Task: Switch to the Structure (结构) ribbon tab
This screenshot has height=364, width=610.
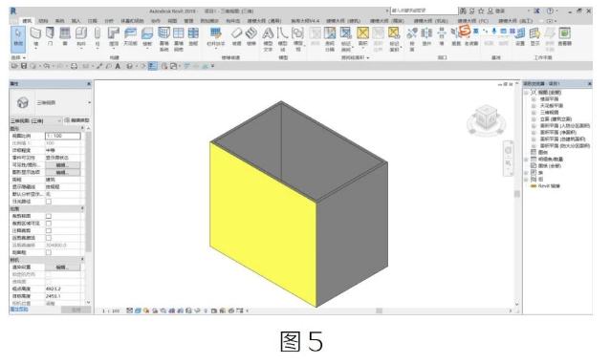Action: [x=43, y=21]
